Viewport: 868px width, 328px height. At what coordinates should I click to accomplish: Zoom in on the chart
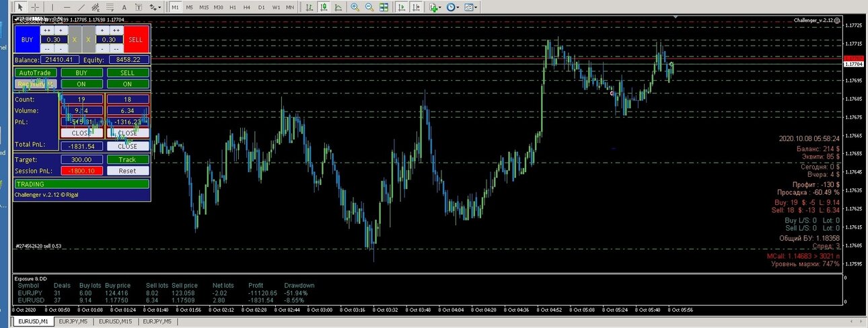355,7
